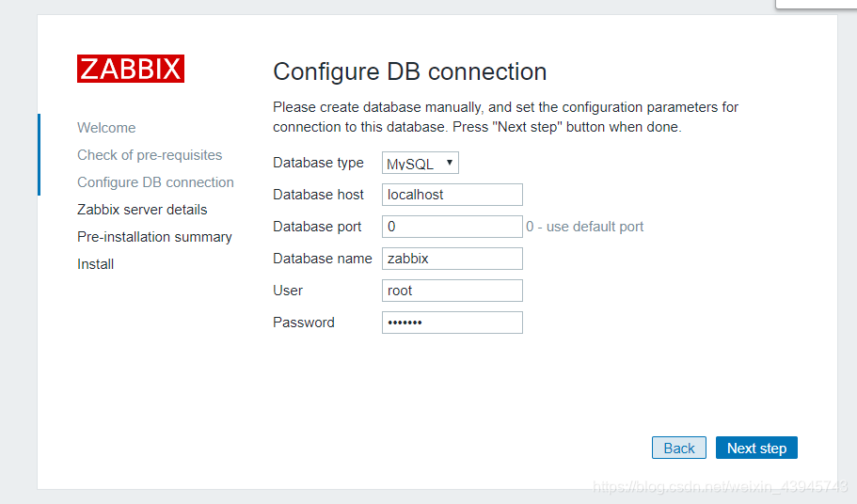Open Check of pre-requisites step

pos(150,155)
